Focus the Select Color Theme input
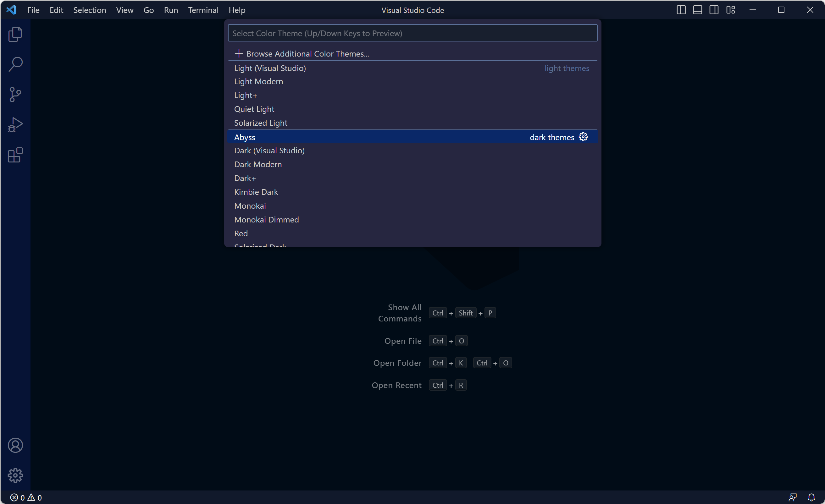825x504 pixels. point(412,33)
